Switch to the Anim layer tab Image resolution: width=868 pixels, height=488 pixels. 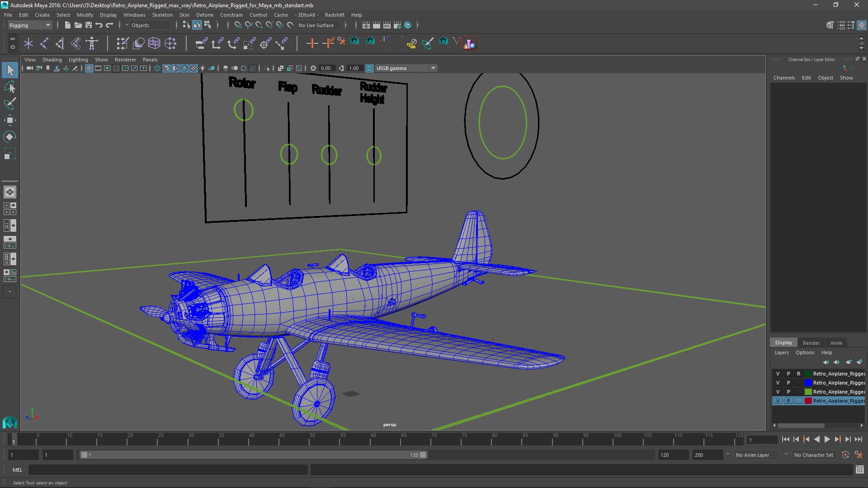pyautogui.click(x=836, y=343)
